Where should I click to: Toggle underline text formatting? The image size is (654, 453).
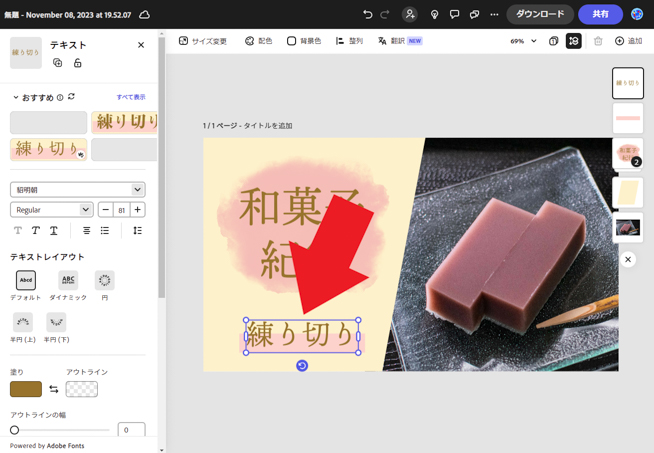click(x=54, y=231)
